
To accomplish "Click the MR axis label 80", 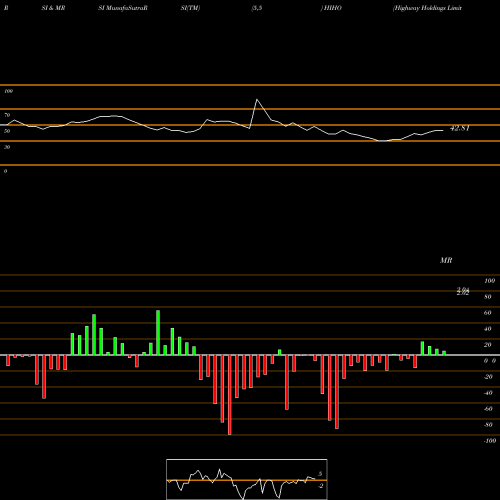I will click(x=488, y=297).
